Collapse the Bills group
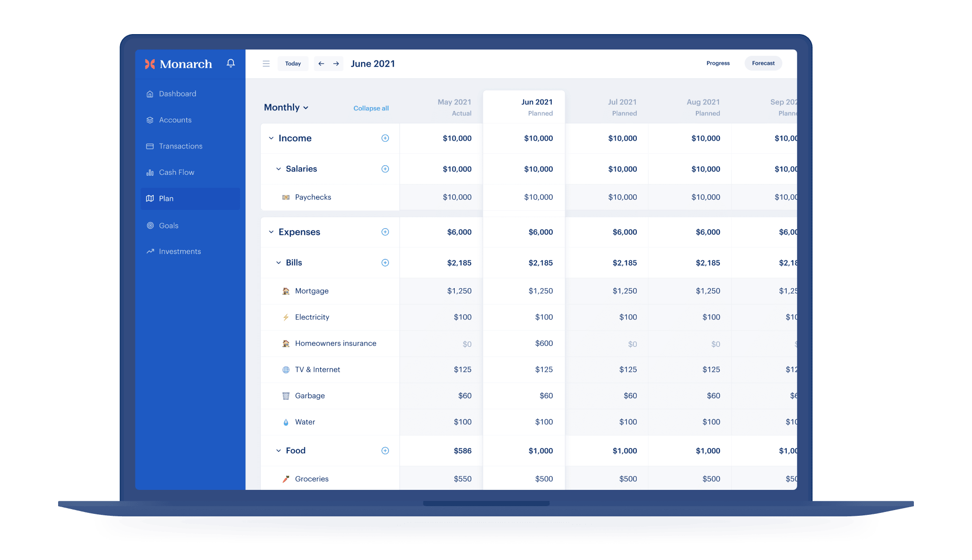Screen dimensions: 972x560 [279, 263]
